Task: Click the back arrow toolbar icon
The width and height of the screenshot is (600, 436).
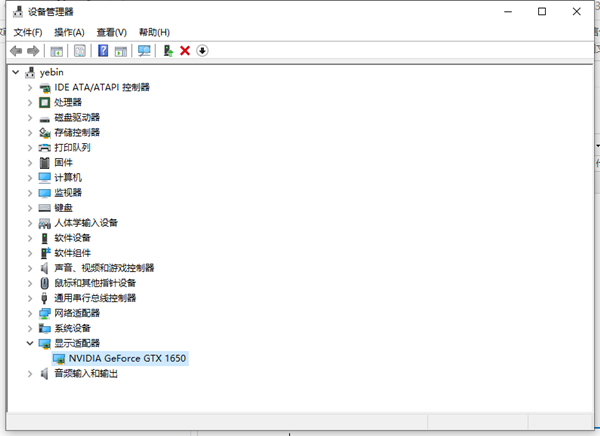Action: point(16,51)
